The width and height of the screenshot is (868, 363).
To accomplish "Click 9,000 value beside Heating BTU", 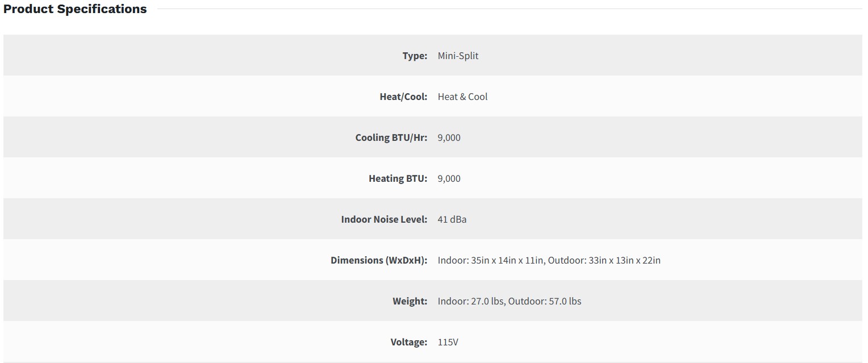I will pyautogui.click(x=449, y=178).
